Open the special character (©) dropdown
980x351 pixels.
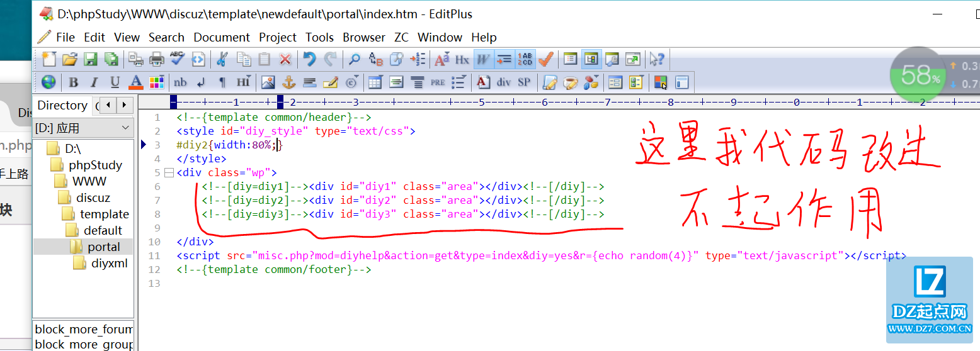352,82
